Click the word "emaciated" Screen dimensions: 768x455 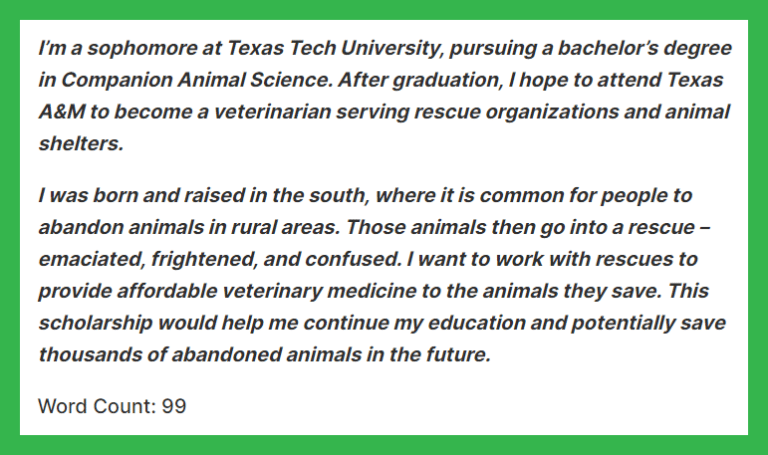tap(89, 259)
